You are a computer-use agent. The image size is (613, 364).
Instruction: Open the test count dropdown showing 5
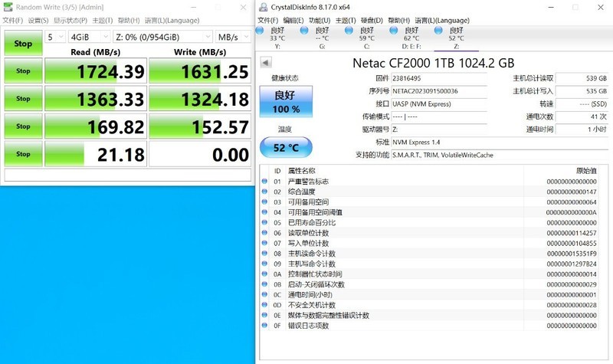(x=54, y=37)
